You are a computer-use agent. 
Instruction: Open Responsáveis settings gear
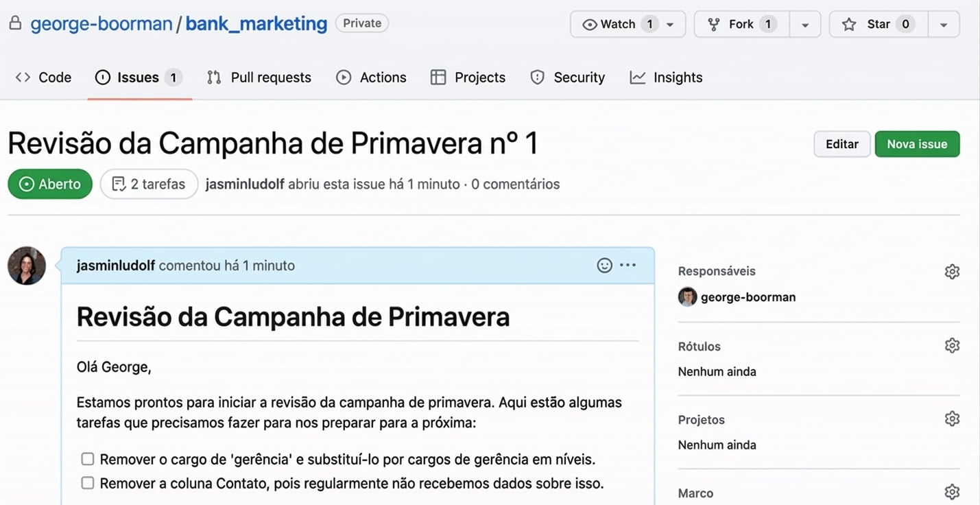[952, 272]
